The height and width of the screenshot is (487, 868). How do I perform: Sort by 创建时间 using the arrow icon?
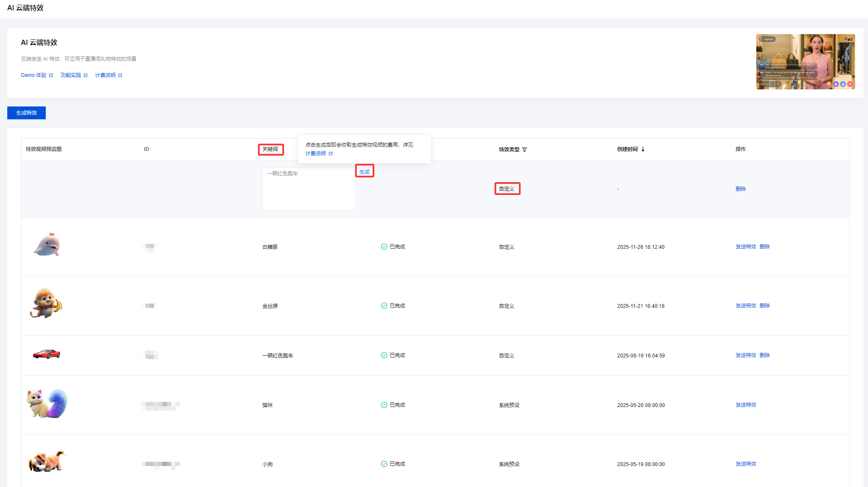(643, 149)
